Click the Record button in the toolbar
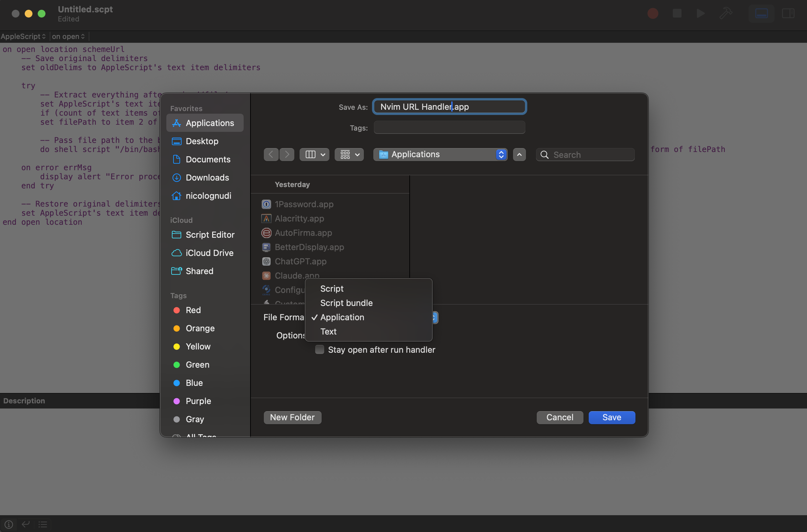 point(652,14)
